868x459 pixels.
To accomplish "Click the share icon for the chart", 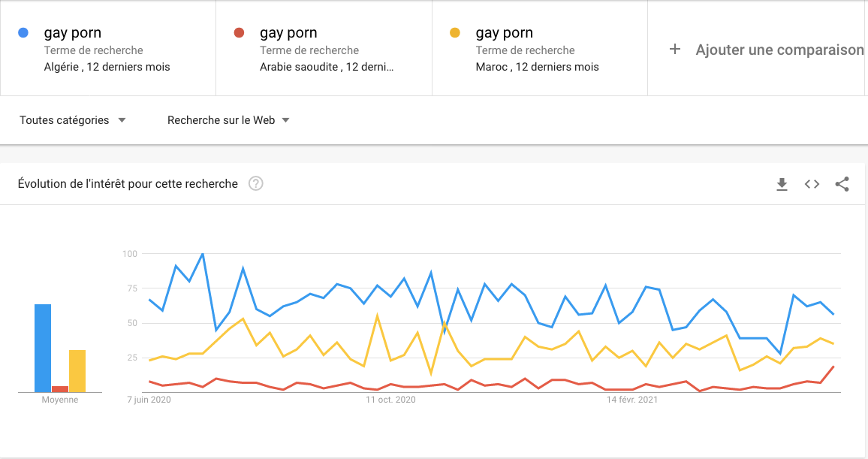I will [842, 184].
